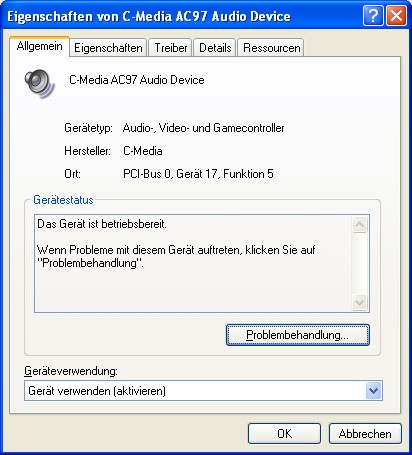
Task: Switch to the Ressourcen tab
Action: pyautogui.click(x=271, y=48)
